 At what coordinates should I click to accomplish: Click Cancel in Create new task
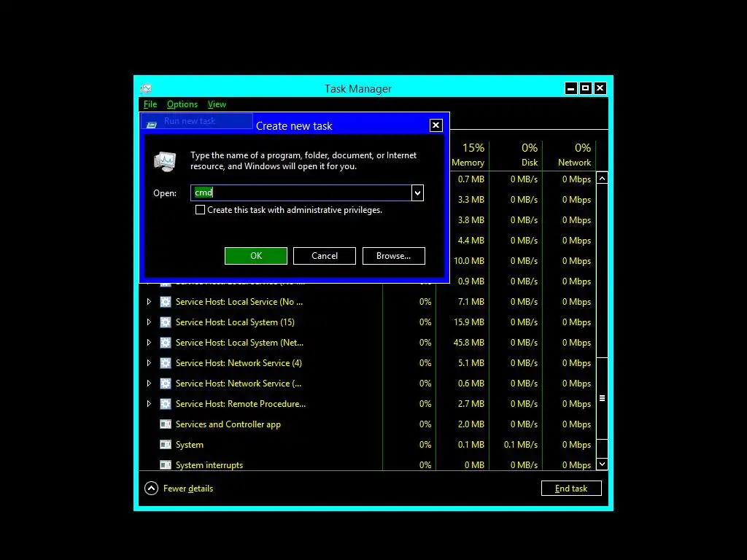[325, 256]
